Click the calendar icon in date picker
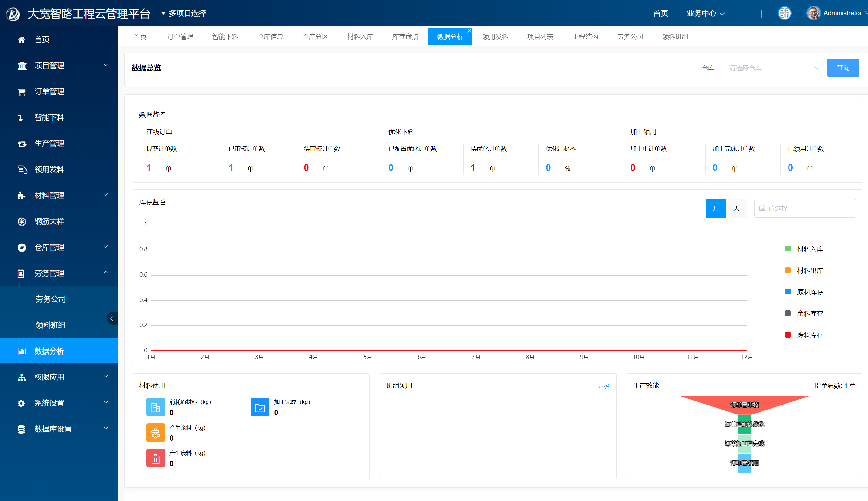This screenshot has height=501, width=868. 762,208
